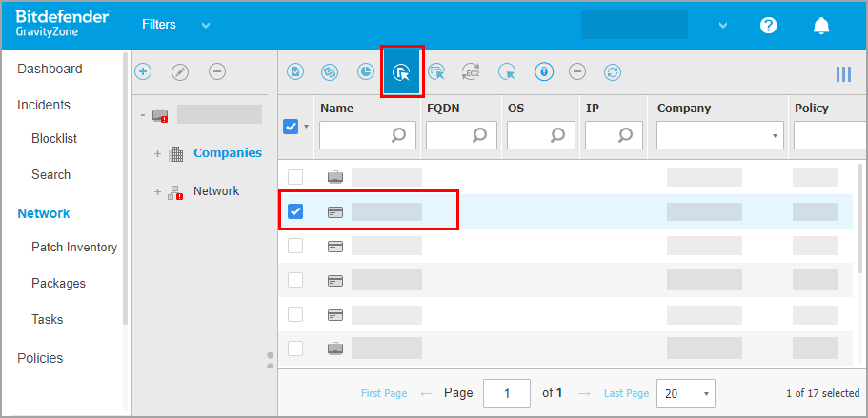The height and width of the screenshot is (418, 868).
Task: Click the Reports pie chart icon
Action: [x=366, y=71]
